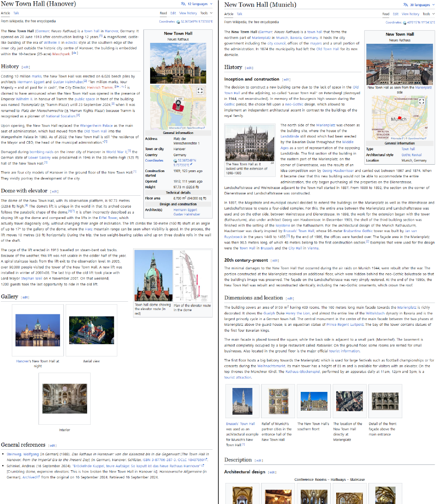Open the Talk tab on Munich page
The height and width of the screenshot is (504, 436).
pyautogui.click(x=239, y=14)
